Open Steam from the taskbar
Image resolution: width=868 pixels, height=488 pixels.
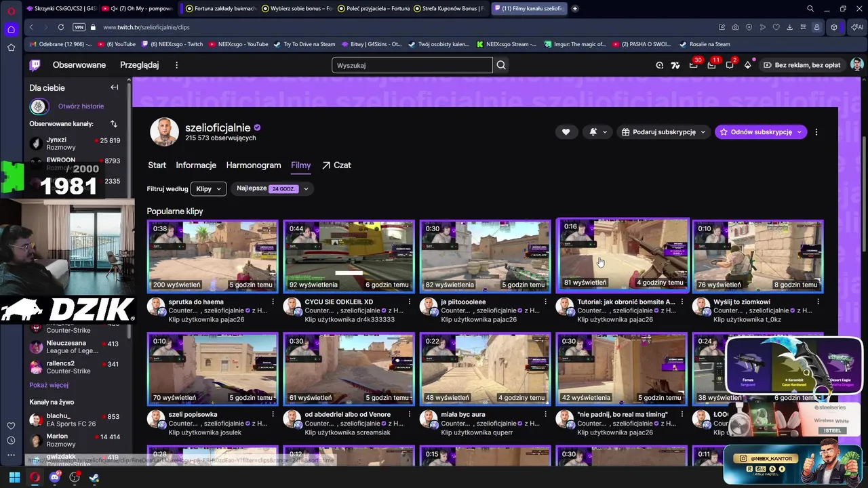[x=94, y=477]
